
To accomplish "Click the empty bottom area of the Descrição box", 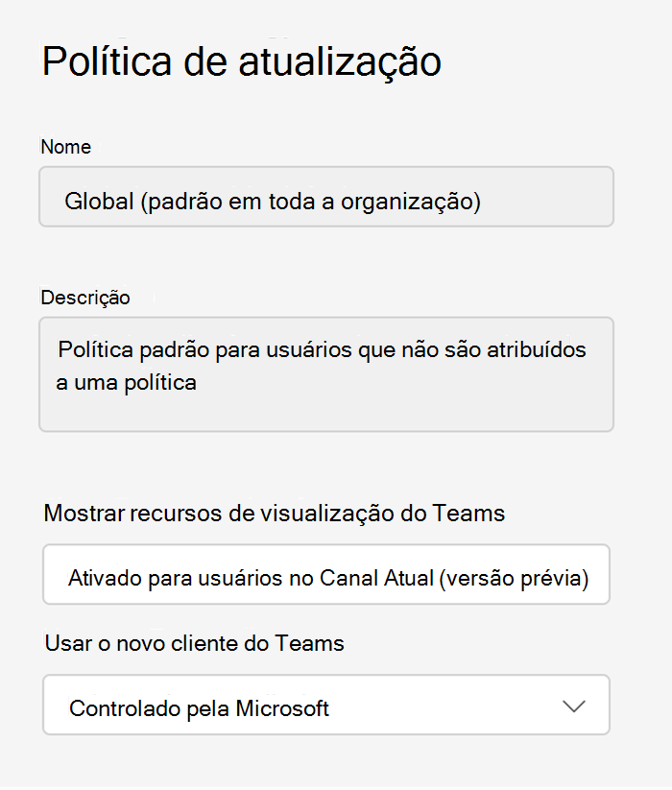I will [x=326, y=413].
